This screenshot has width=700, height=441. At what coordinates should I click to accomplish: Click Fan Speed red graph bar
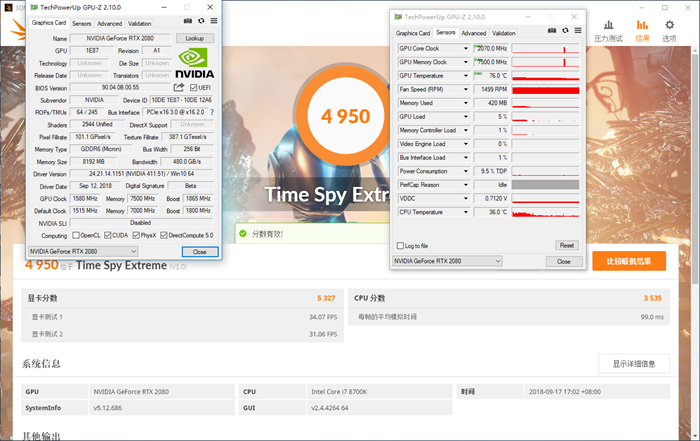[546, 89]
